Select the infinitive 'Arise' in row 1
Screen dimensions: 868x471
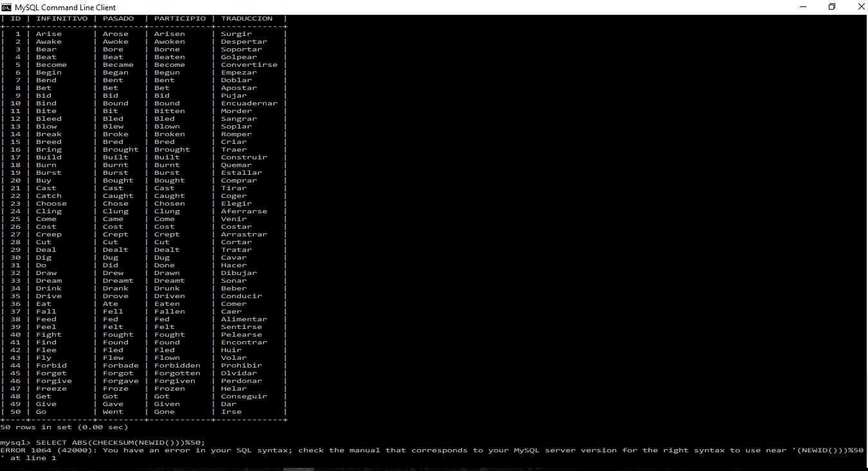point(49,34)
